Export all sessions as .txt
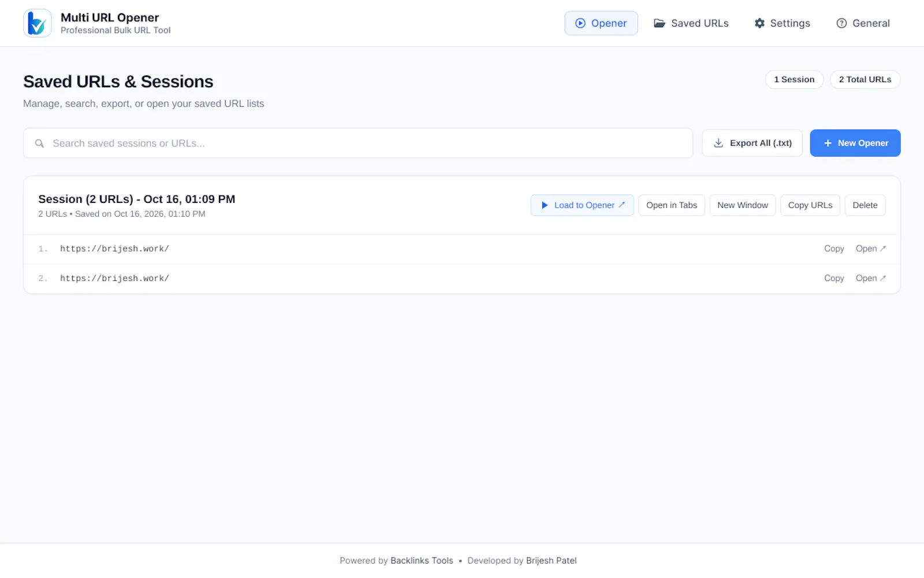 coord(752,143)
